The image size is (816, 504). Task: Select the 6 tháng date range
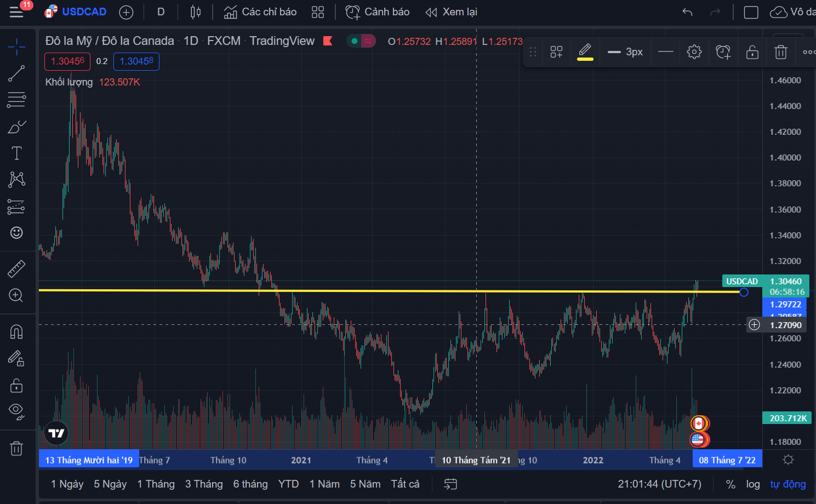pyautogui.click(x=250, y=484)
